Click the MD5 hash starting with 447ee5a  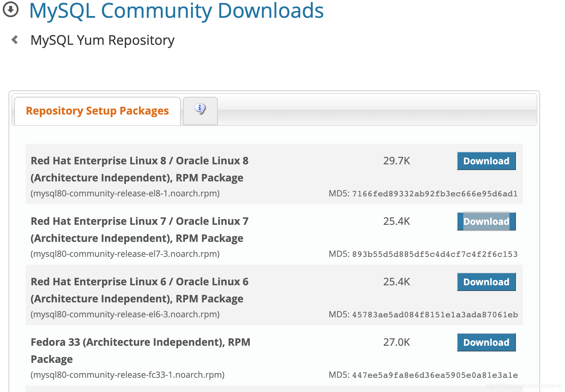pos(435,375)
